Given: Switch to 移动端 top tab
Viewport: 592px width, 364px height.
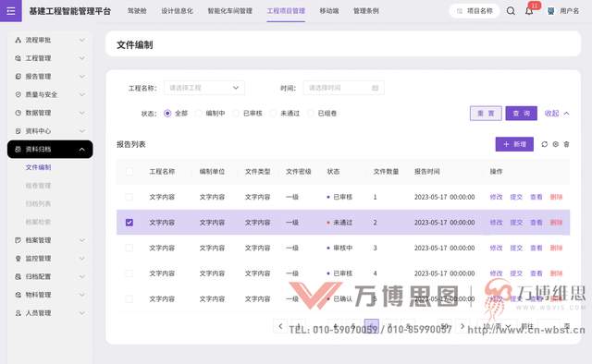Looking at the screenshot, I should (x=329, y=11).
